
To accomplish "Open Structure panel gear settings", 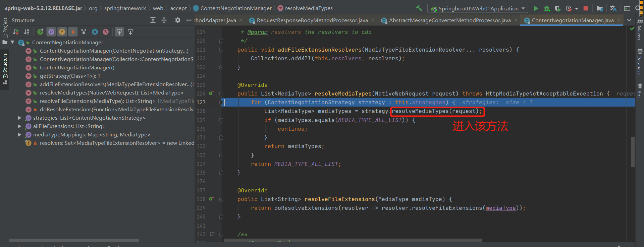I will click(178, 20).
